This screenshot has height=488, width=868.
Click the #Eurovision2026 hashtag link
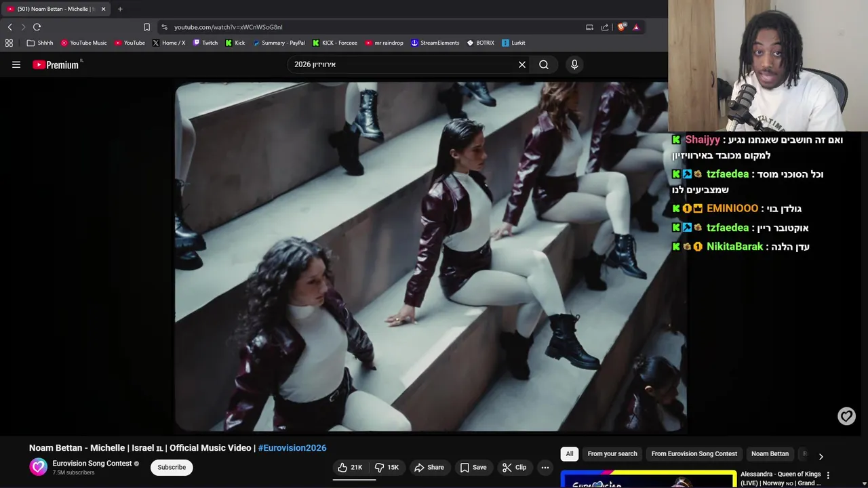(292, 448)
